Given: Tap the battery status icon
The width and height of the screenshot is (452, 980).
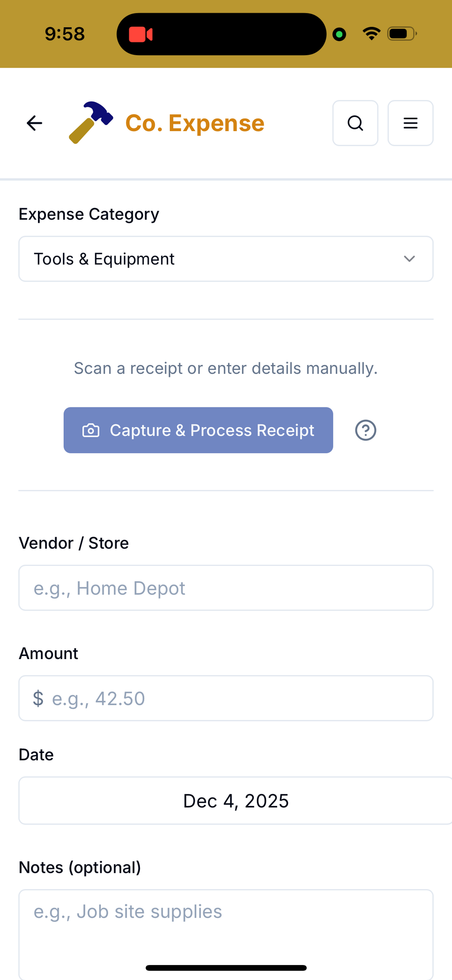Looking at the screenshot, I should point(401,34).
